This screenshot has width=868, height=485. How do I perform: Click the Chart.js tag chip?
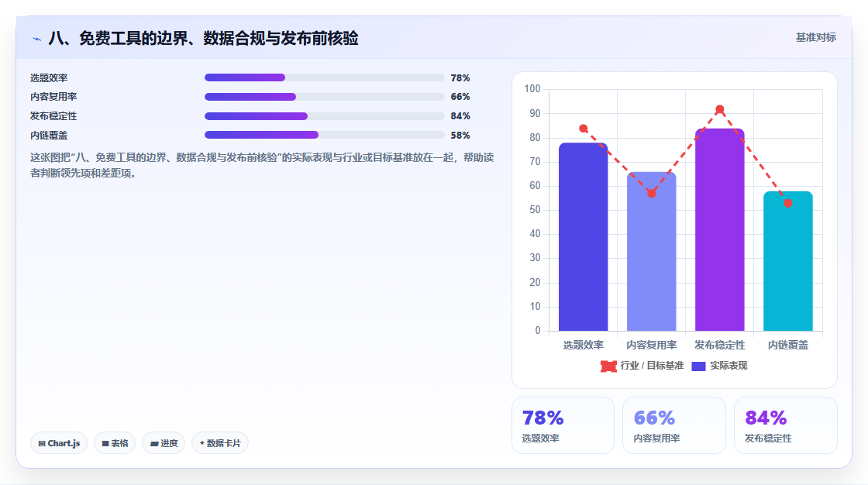(x=59, y=443)
